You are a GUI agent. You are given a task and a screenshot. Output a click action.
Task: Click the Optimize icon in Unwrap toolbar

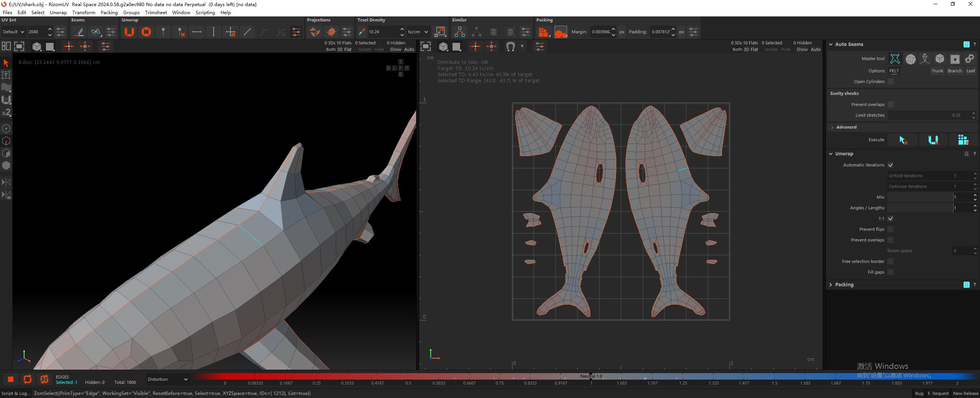click(146, 32)
